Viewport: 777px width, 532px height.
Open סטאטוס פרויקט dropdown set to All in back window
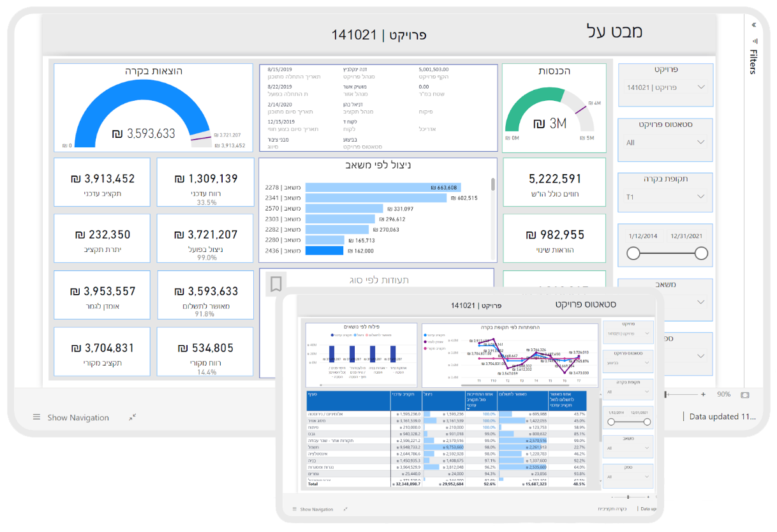(x=665, y=142)
